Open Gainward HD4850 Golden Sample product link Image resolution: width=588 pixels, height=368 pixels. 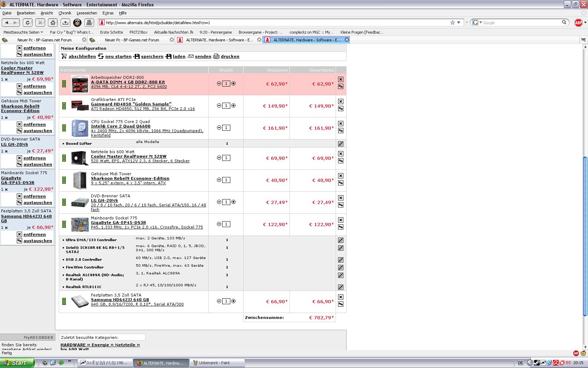pyautogui.click(x=131, y=104)
